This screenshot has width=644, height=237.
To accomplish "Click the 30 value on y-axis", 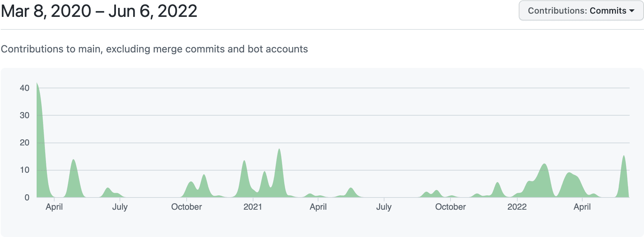I will (x=24, y=115).
